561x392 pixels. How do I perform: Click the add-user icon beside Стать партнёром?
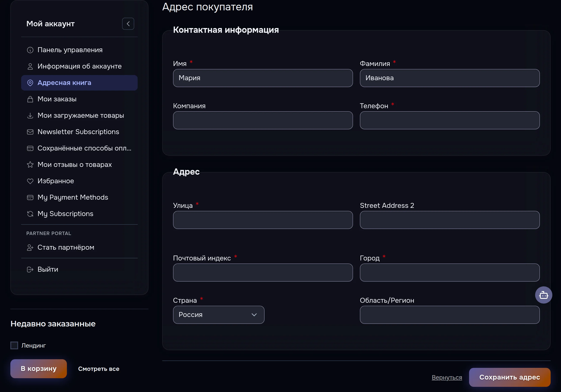coord(30,247)
